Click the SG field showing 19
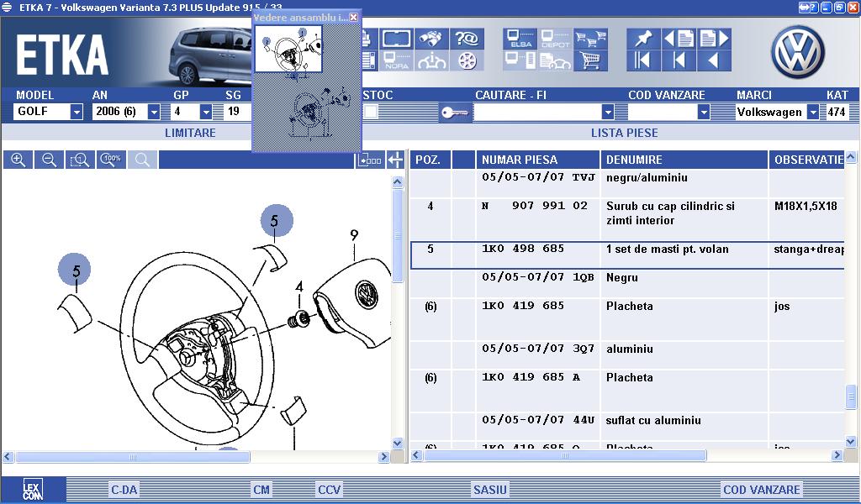861x504 pixels. pyautogui.click(x=237, y=112)
